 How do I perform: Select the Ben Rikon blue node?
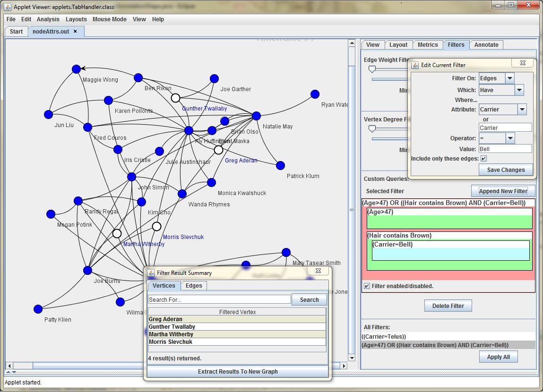(138, 77)
